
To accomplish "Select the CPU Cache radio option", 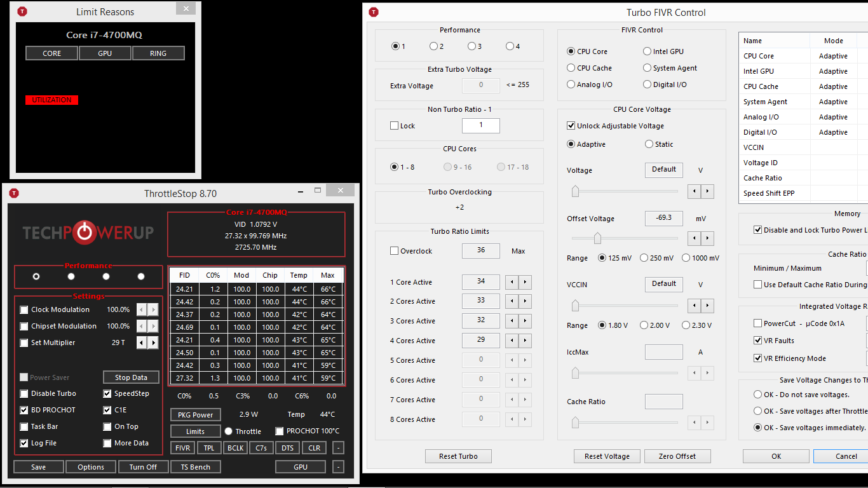I will point(571,68).
